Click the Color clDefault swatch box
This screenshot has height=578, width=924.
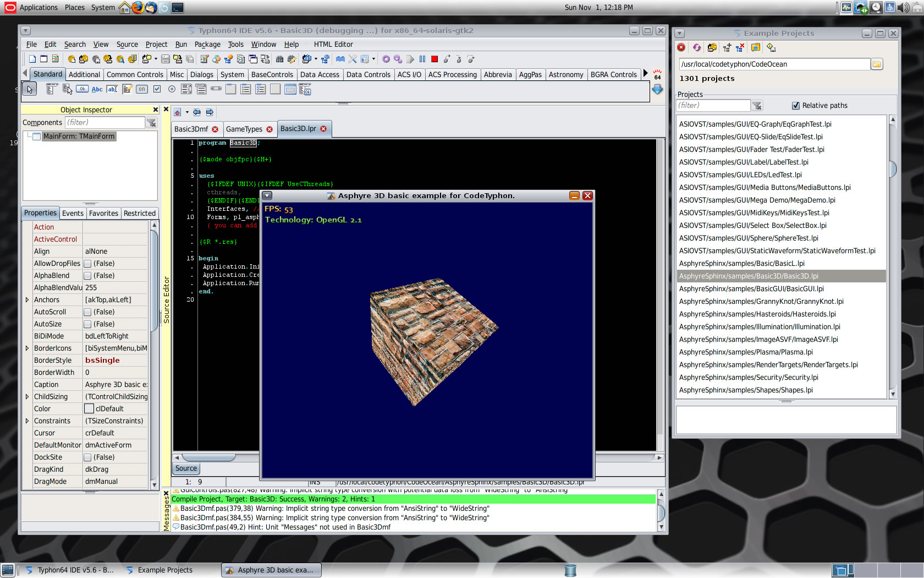89,409
